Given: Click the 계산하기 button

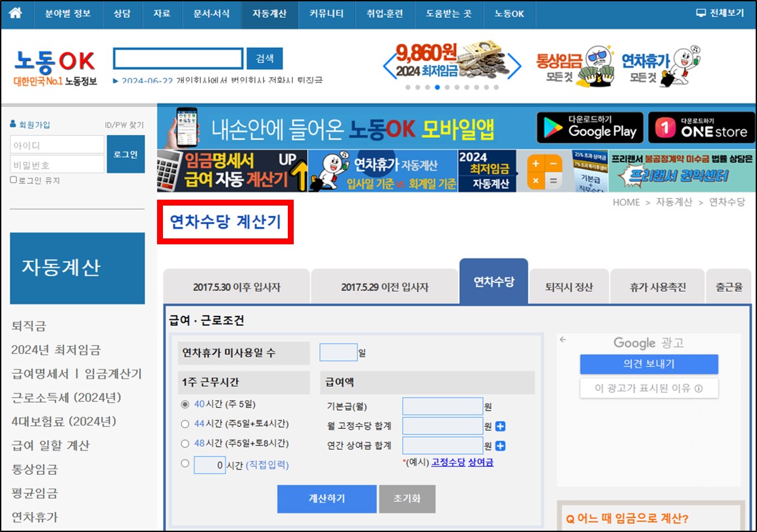Looking at the screenshot, I should (326, 499).
